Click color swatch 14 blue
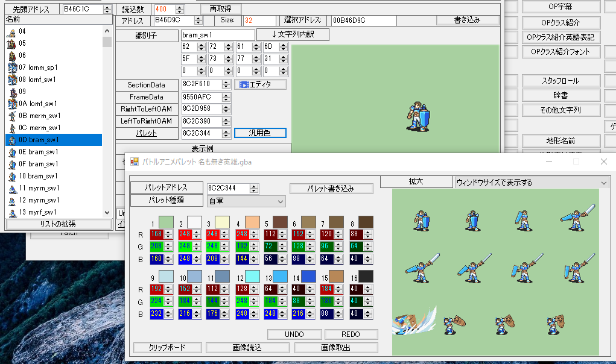Viewport: 616px width, 364px height. pos(308,276)
